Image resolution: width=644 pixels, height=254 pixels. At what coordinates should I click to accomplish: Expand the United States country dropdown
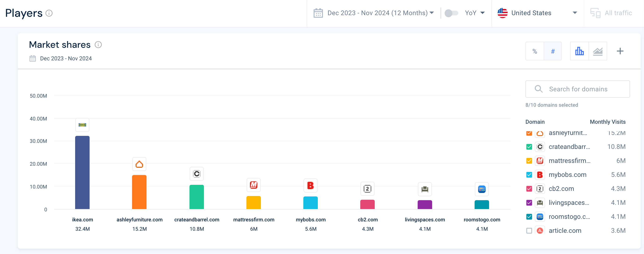[538, 13]
